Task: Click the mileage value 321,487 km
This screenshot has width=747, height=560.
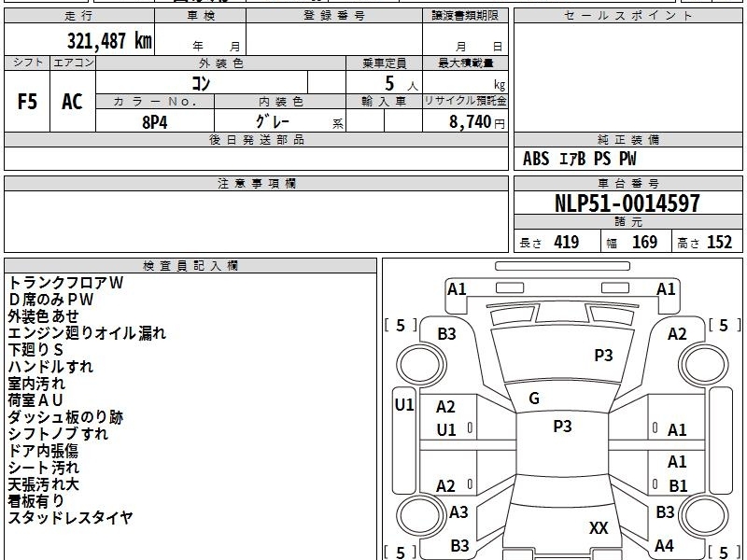Action: (109, 41)
